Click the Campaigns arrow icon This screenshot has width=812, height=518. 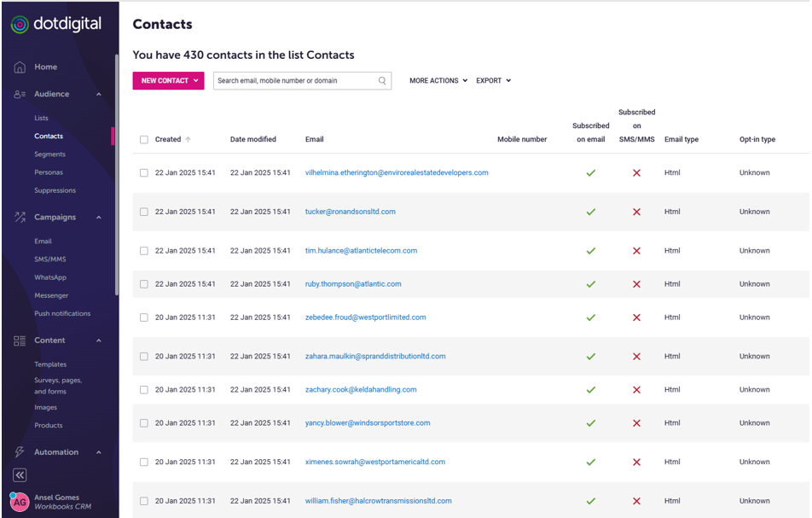20,217
